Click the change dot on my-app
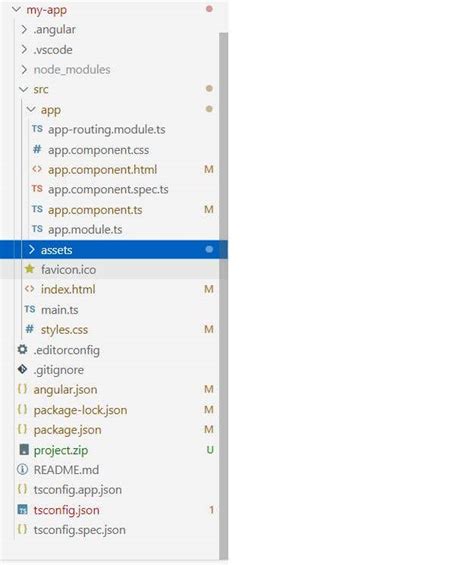 (209, 9)
